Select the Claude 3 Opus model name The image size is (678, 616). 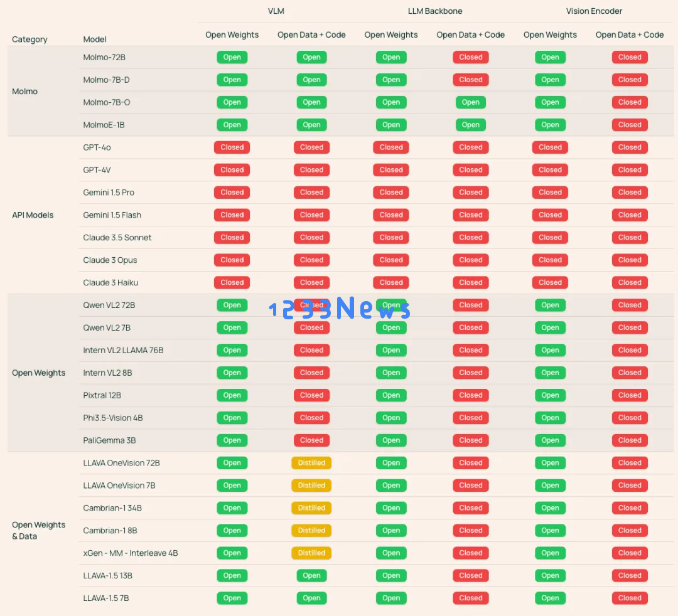pos(110,260)
